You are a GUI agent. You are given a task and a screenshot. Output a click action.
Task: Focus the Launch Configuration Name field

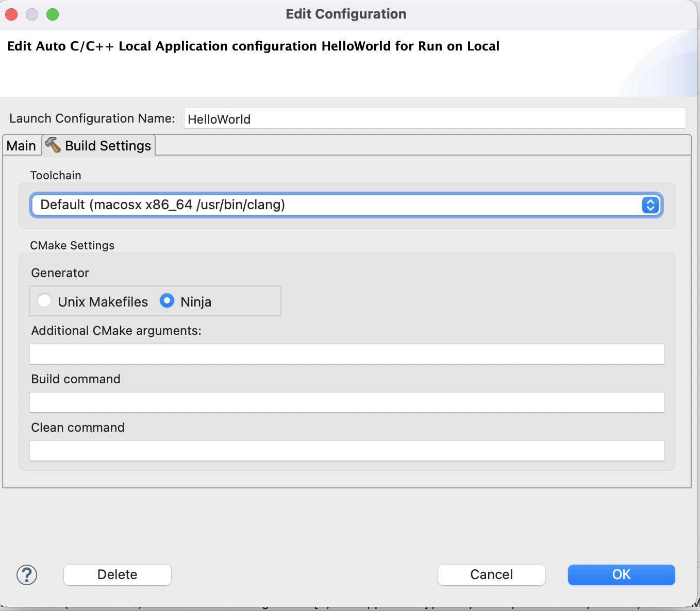coord(434,118)
